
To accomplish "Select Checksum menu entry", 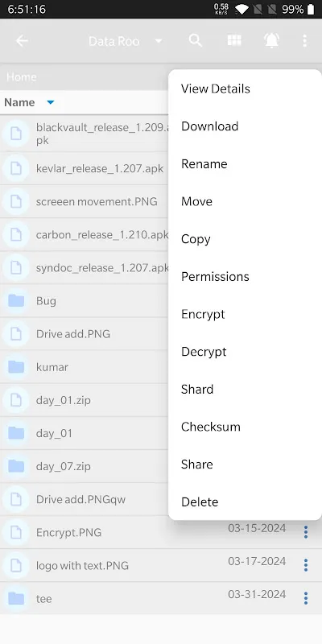I will [x=211, y=427].
